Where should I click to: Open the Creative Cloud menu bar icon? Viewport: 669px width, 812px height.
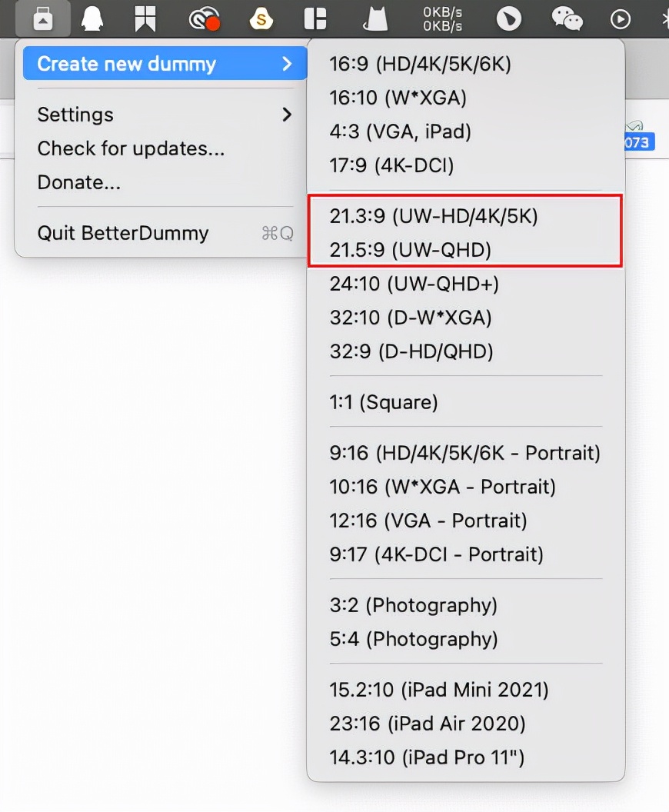pyautogui.click(x=205, y=19)
